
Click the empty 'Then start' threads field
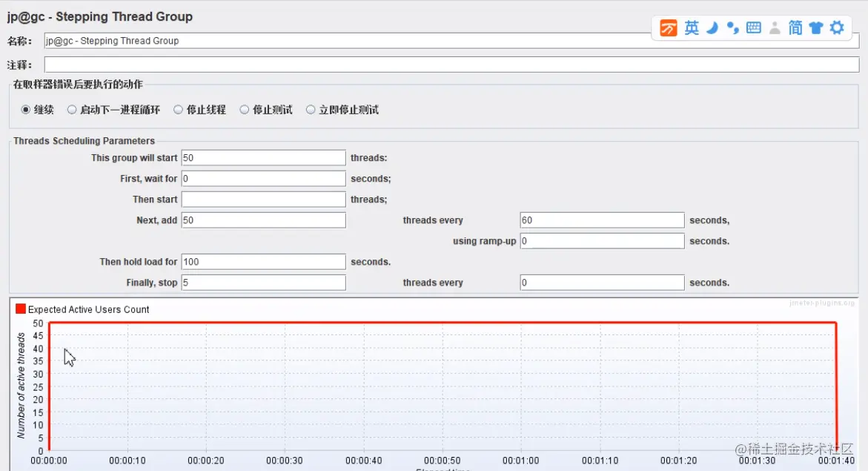(263, 199)
